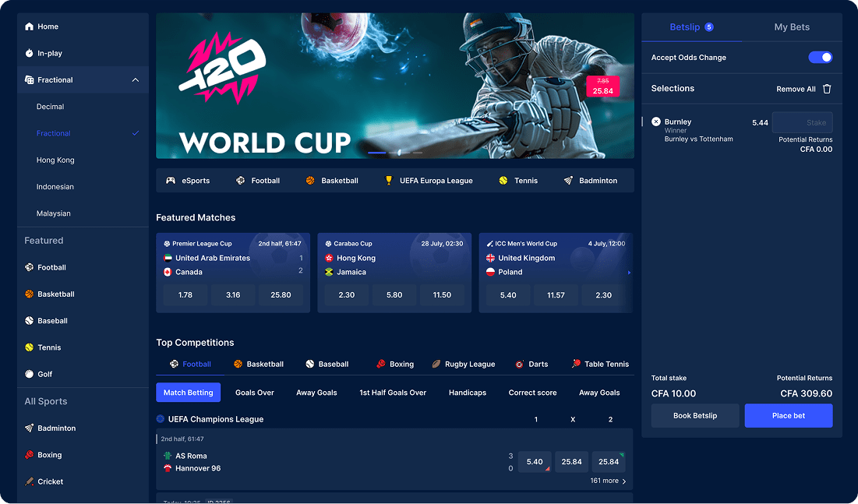Click the arrow next to featured matches carousel
The image size is (858, 504).
coord(629,273)
